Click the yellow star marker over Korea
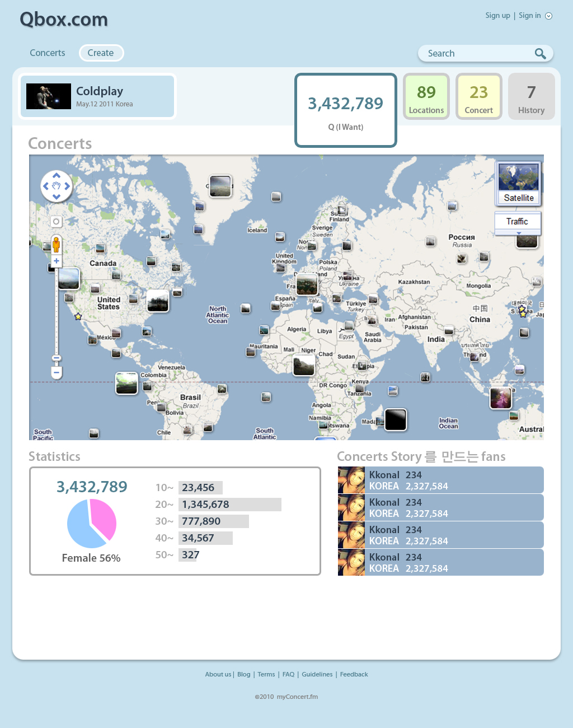 [x=522, y=310]
